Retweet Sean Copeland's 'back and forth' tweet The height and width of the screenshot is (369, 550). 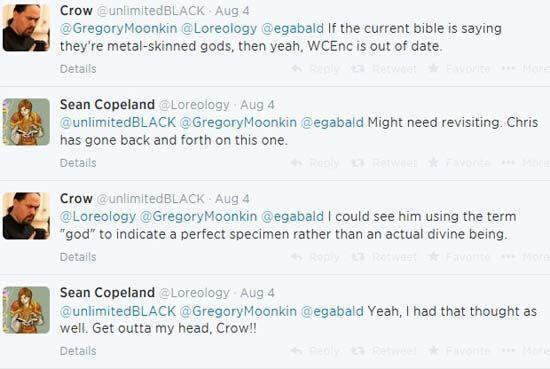pos(384,163)
